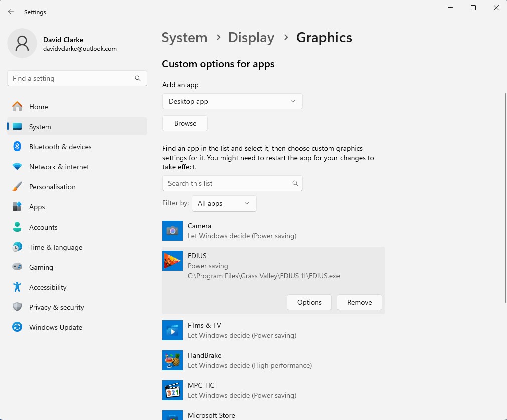Open Options for EDIUS
Screen dimensions: 507x420
(309, 302)
